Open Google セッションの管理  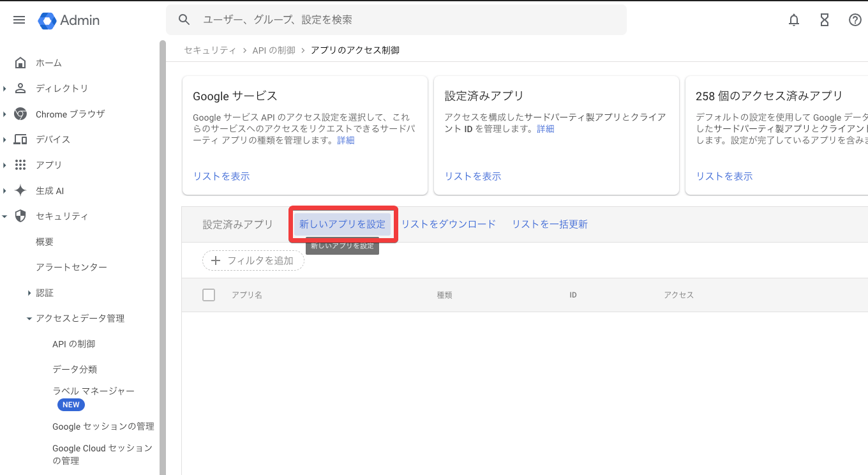pos(103,426)
